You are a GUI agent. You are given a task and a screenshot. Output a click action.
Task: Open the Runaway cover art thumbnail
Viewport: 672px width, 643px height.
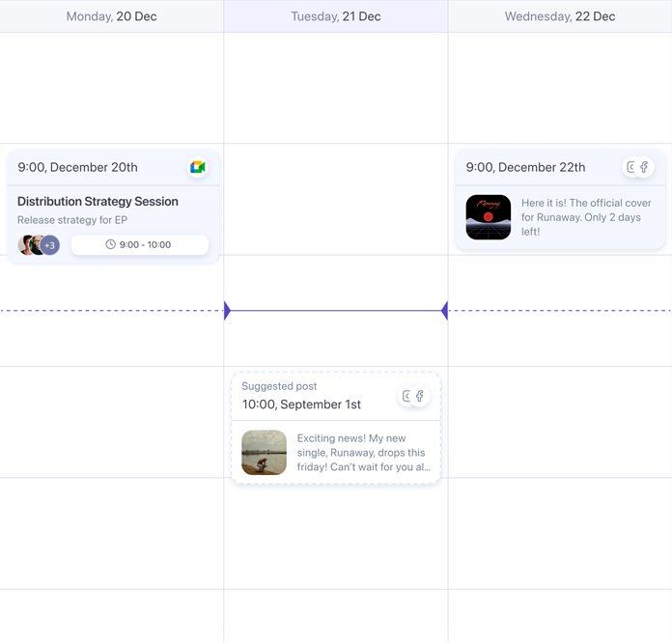[489, 217]
